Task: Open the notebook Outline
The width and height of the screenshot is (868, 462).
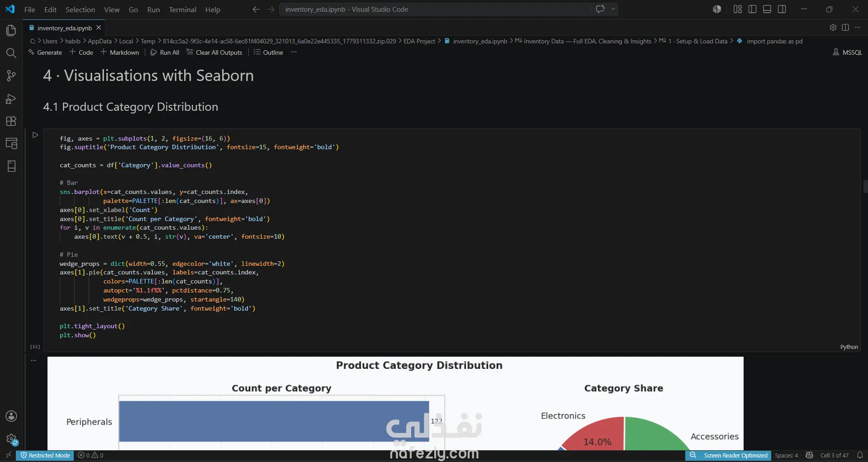Action: [268, 52]
